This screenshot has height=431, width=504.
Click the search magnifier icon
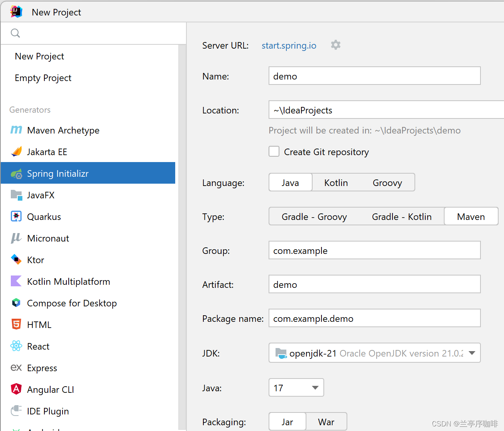pos(15,33)
